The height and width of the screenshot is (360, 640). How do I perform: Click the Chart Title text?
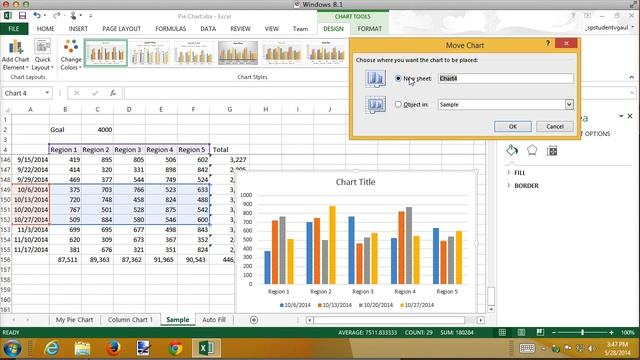[355, 182]
